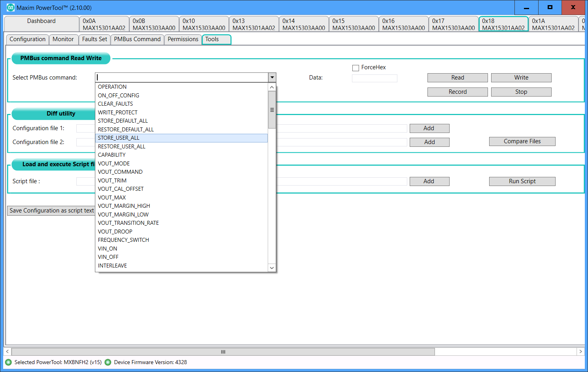Choose VOUT_MARGIN_HIGH from the command list
This screenshot has width=588, height=372.
click(x=182, y=206)
